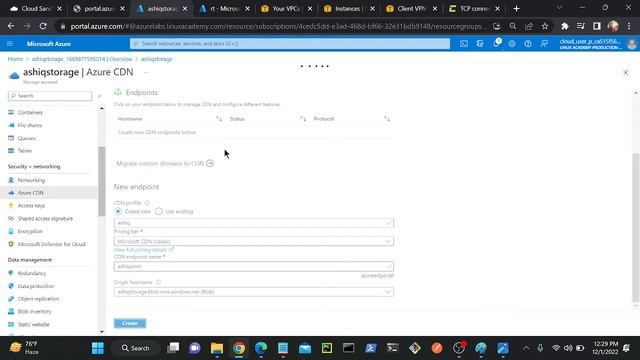Open the weather widget showing 76°F
Image resolution: width=640 pixels, height=360 pixels.
pos(24,348)
